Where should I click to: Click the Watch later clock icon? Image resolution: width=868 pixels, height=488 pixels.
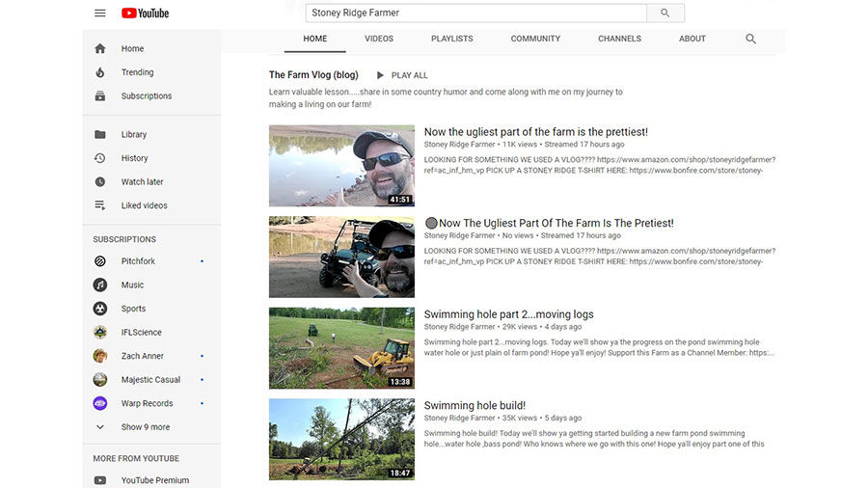[x=100, y=181]
